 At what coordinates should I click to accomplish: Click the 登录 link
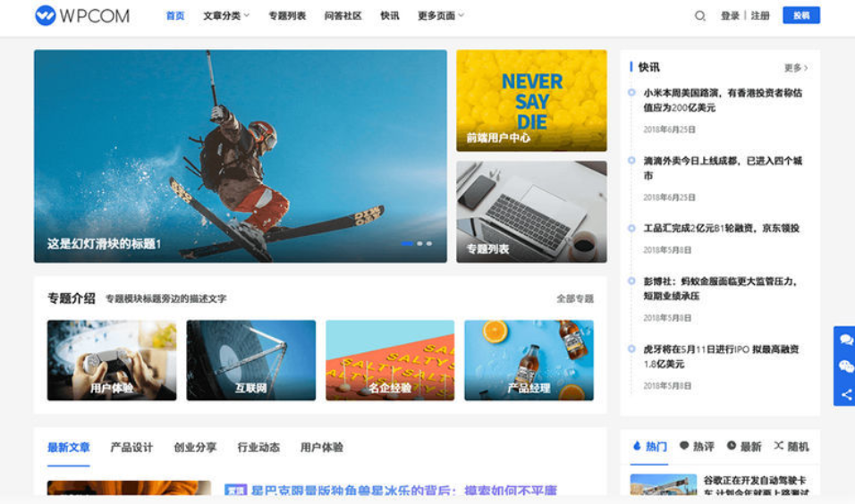tap(730, 16)
